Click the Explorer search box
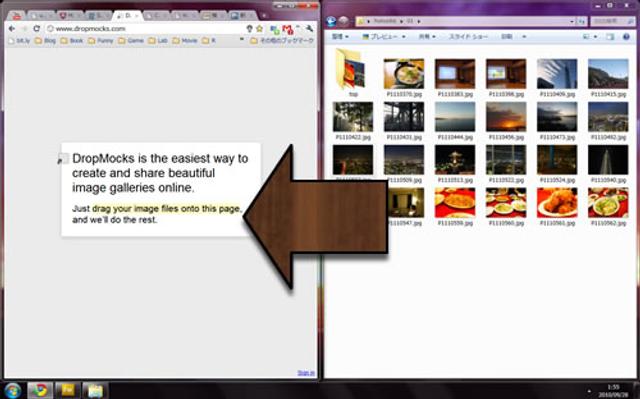Image resolution: width=640 pixels, height=399 pixels. tap(612, 21)
